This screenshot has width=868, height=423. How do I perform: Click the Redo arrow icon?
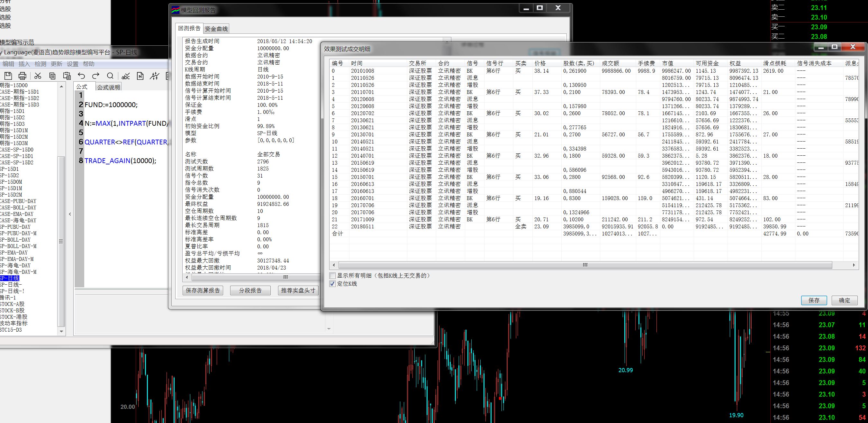(96, 76)
